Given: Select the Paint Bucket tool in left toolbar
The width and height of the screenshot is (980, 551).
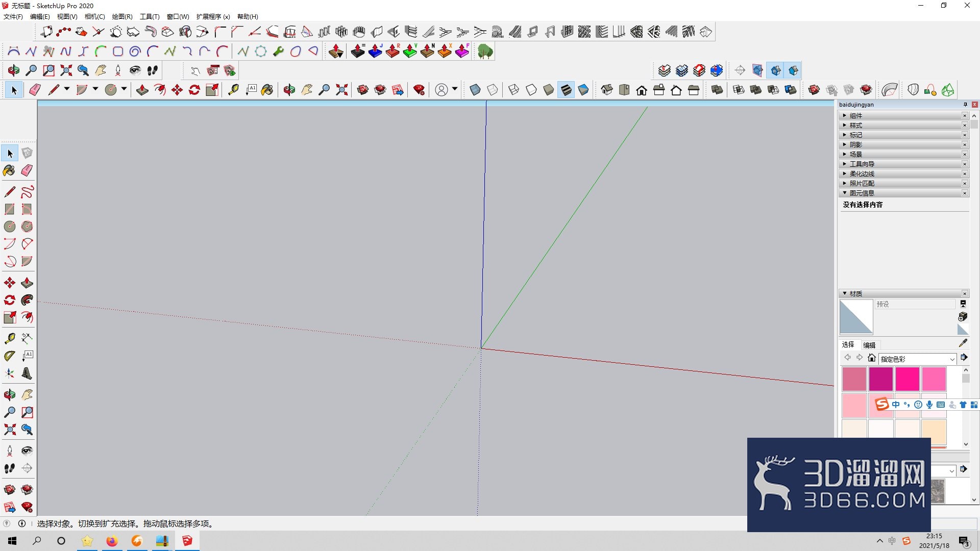Looking at the screenshot, I should click(x=9, y=171).
